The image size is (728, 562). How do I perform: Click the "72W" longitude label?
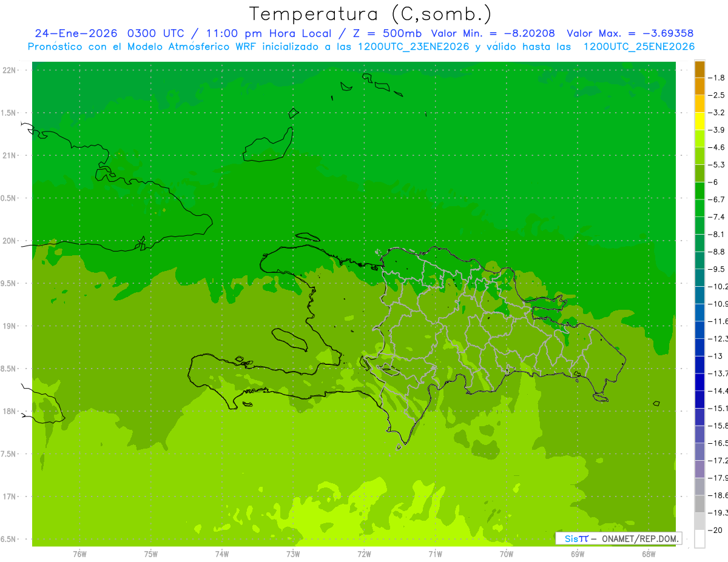(364, 554)
